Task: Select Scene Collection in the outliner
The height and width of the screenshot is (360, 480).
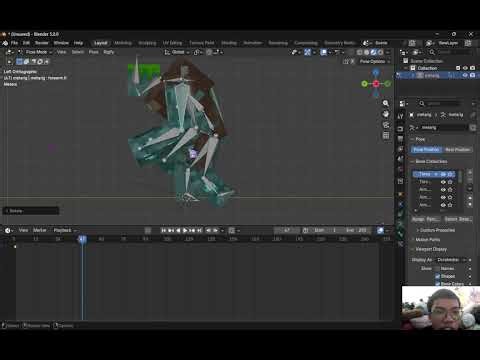Action: 426,61
